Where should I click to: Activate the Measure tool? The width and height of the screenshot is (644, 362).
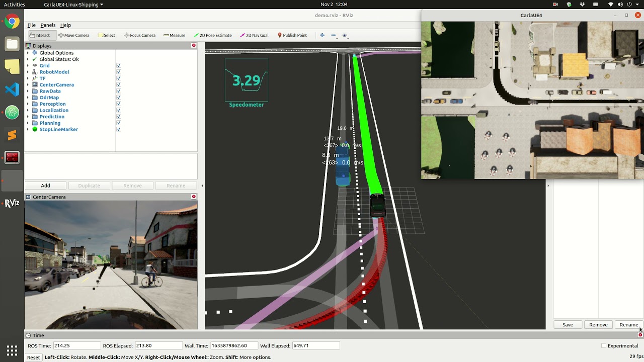point(175,35)
